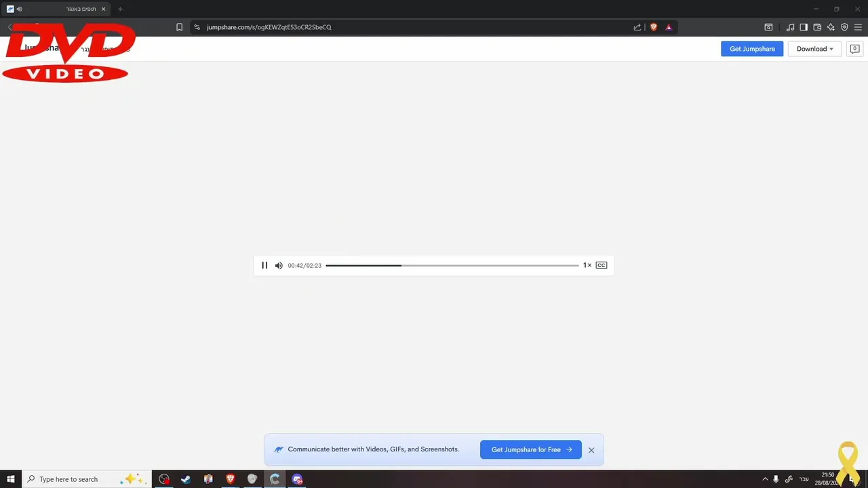This screenshot has width=868, height=488.
Task: Open Steam from the taskbar
Action: click(x=186, y=479)
